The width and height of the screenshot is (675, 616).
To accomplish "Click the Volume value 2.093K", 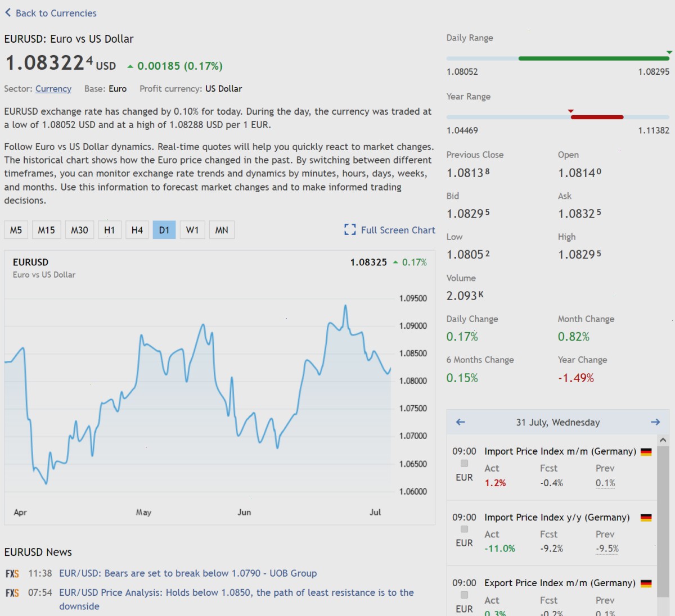I will coord(465,296).
